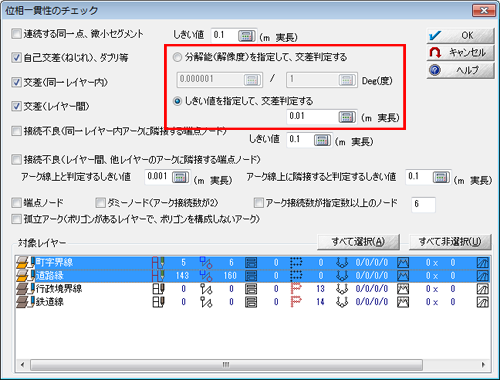
Task: Click the node count field showing 6
Action: pos(423,204)
